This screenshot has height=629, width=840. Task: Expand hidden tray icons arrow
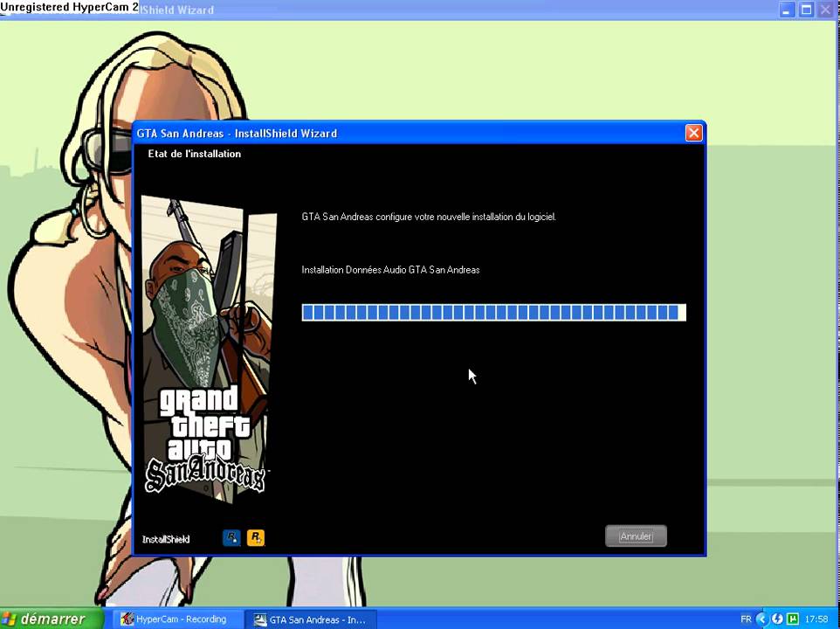point(761,619)
